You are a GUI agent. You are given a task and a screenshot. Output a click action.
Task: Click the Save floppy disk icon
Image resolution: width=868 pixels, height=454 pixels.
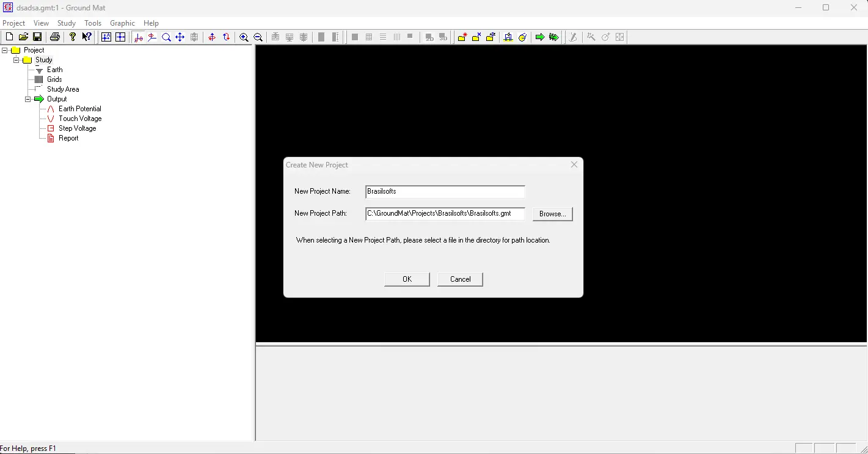point(37,37)
